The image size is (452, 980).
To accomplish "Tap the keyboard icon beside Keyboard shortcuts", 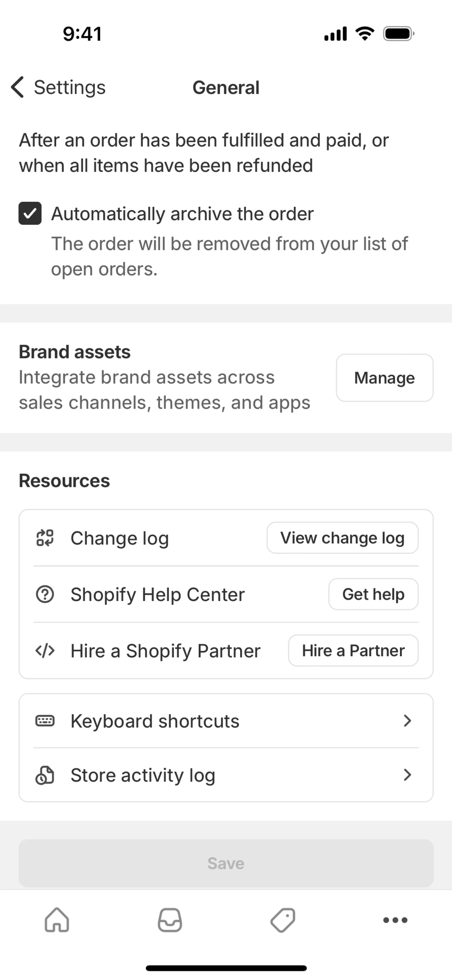I will pyautogui.click(x=45, y=721).
